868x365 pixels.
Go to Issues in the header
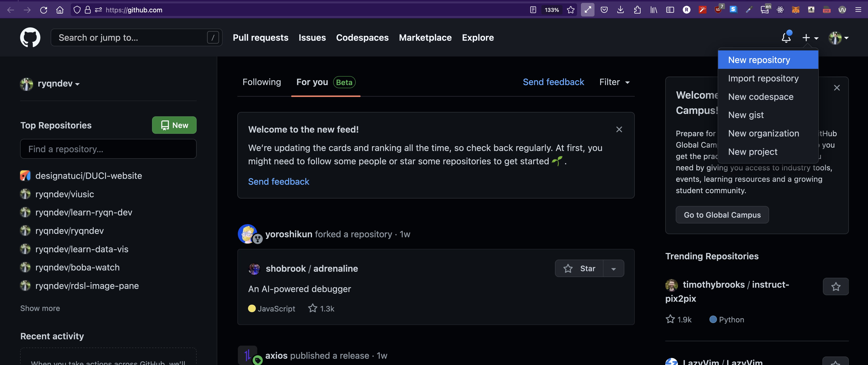[312, 37]
